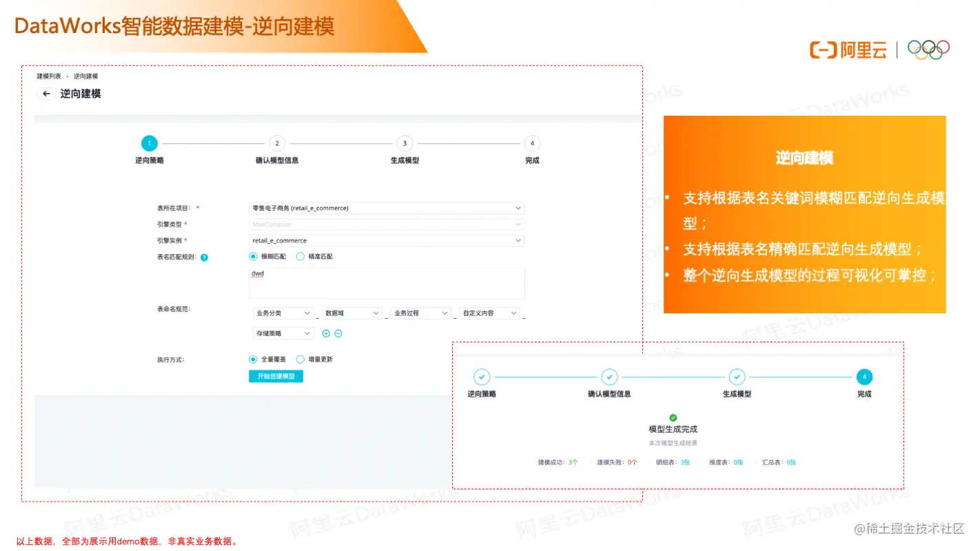This screenshot has width=980, height=551.
Task: Click step 3 circle 生成模型
Action: [405, 143]
